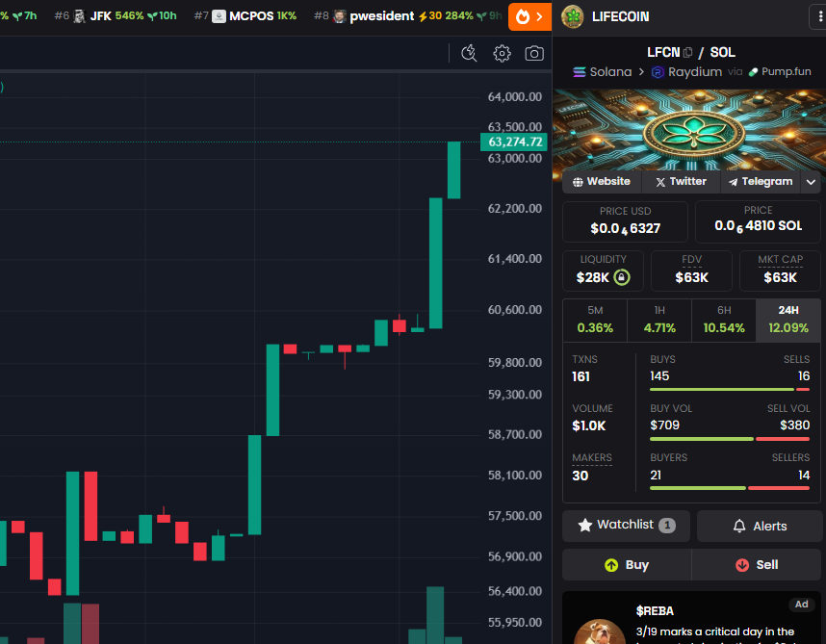Click the buy vol versus sell vol bar
The width and height of the screenshot is (826, 644).
pyautogui.click(x=730, y=439)
